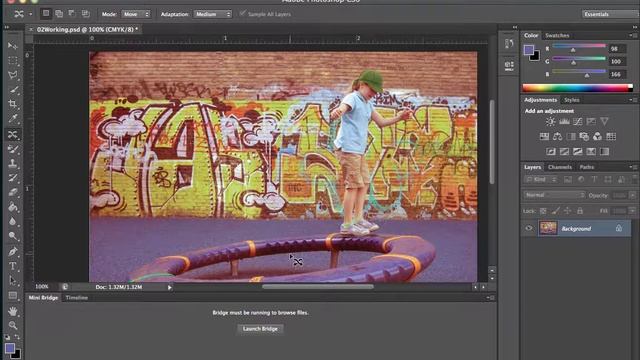Toggle Lock all padlock in the Layers panel

580,211
